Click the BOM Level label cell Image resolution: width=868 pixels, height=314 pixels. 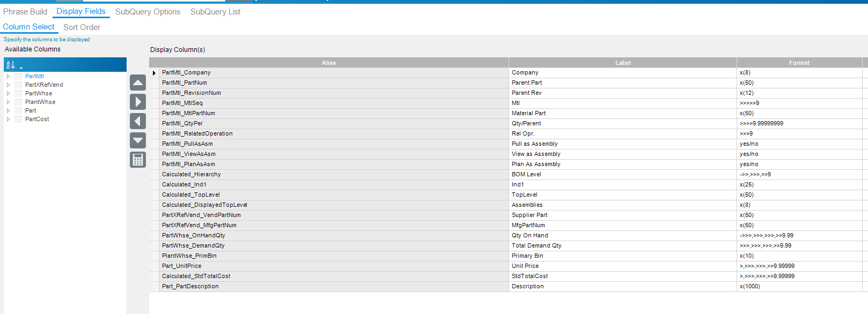pyautogui.click(x=623, y=175)
